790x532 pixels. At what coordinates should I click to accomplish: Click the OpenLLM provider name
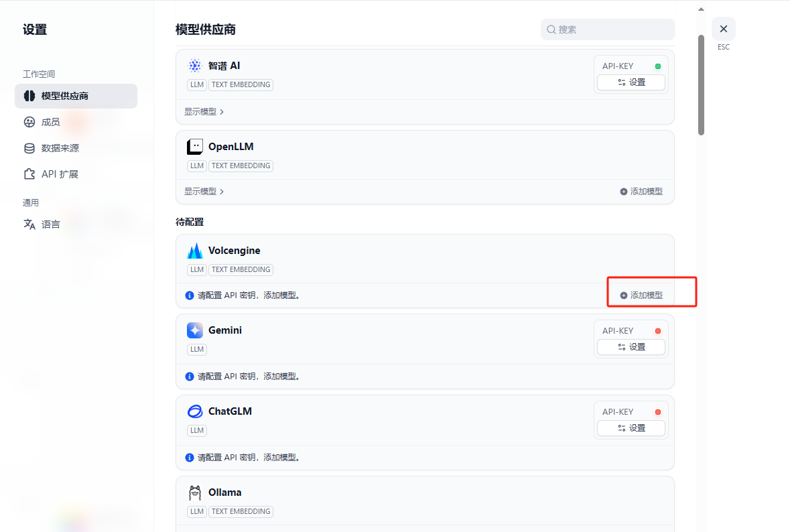click(x=231, y=147)
